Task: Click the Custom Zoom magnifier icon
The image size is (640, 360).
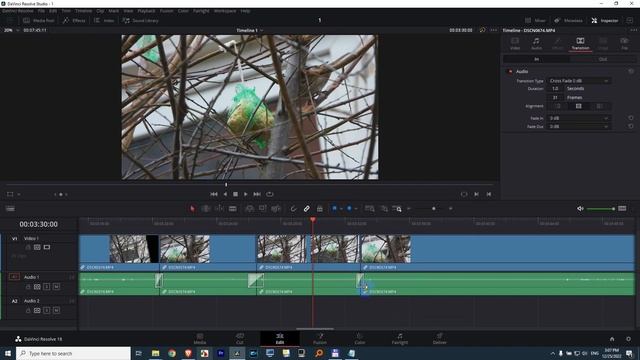Action: [397, 209]
